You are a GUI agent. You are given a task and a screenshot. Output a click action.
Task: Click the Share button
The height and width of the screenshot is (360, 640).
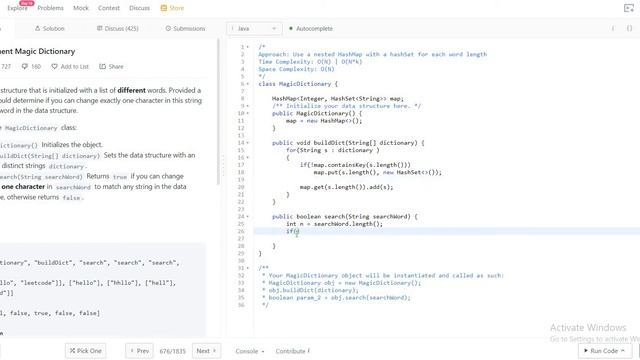coord(111,67)
